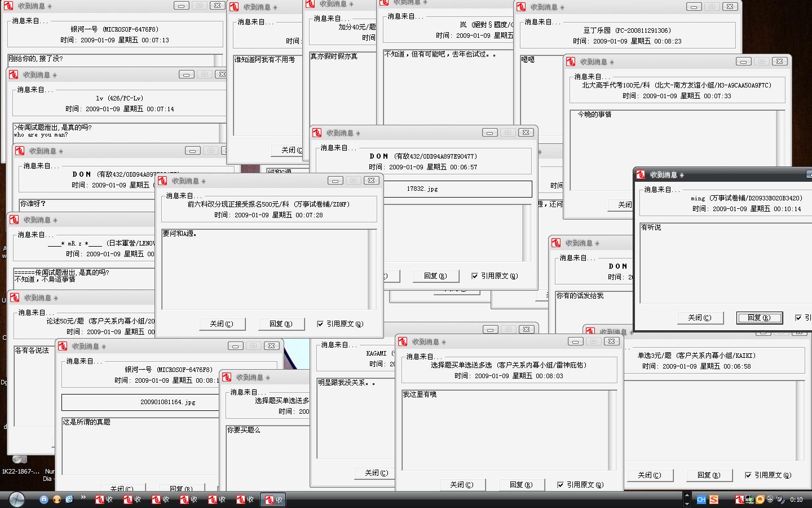This screenshot has height=508, width=812.
Task: Click 回复(R) in the ming message window
Action: [760, 318]
